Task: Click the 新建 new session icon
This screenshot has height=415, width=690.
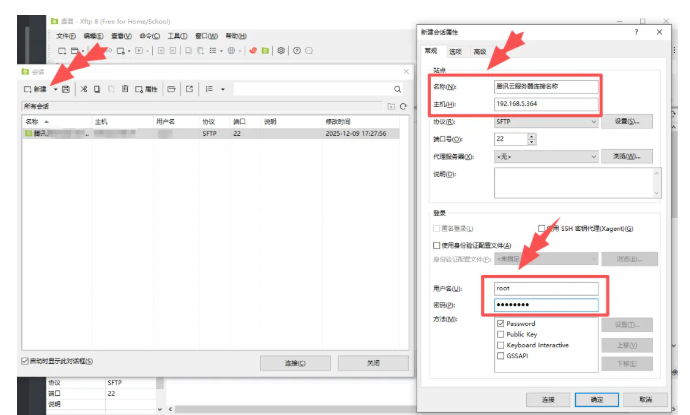Action: coord(36,89)
